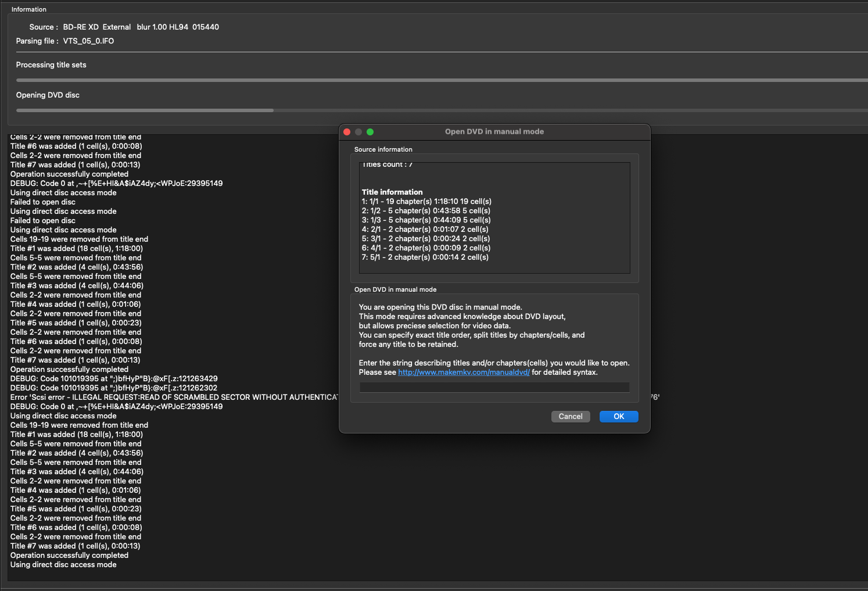Click the "Open DVD in manual mode" title bar
Viewport: 868px width, 591px height.
(x=494, y=132)
